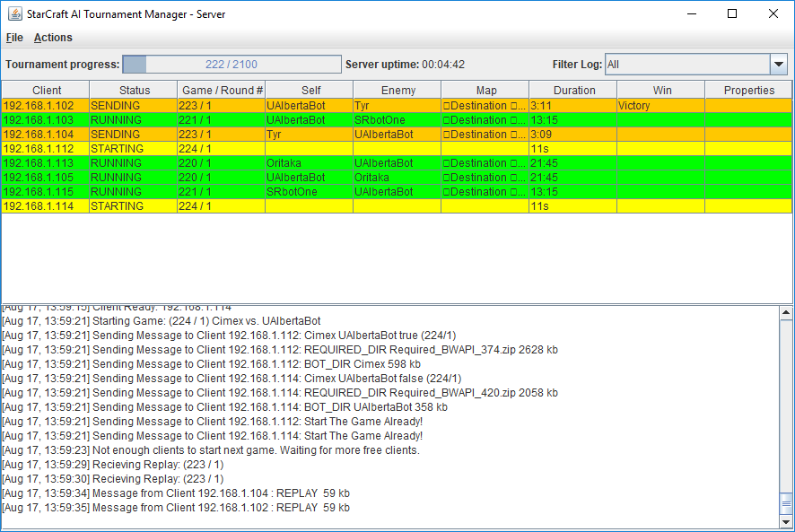Click the log scrollbar up arrow
The height and width of the screenshot is (532, 795).
786,313
